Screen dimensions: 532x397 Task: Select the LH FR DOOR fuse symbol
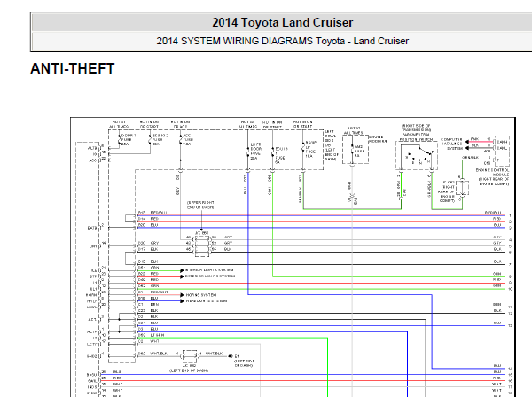tap(248, 152)
